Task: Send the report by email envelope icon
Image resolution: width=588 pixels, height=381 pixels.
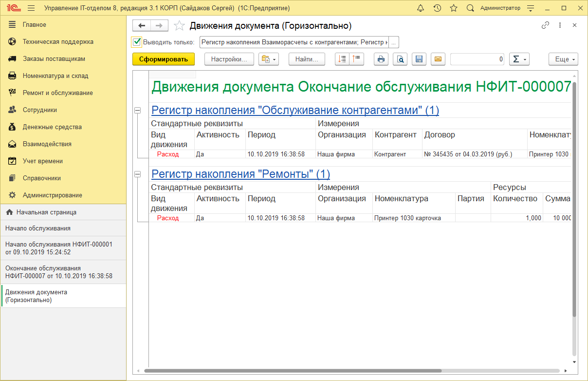Action: pyautogui.click(x=438, y=59)
